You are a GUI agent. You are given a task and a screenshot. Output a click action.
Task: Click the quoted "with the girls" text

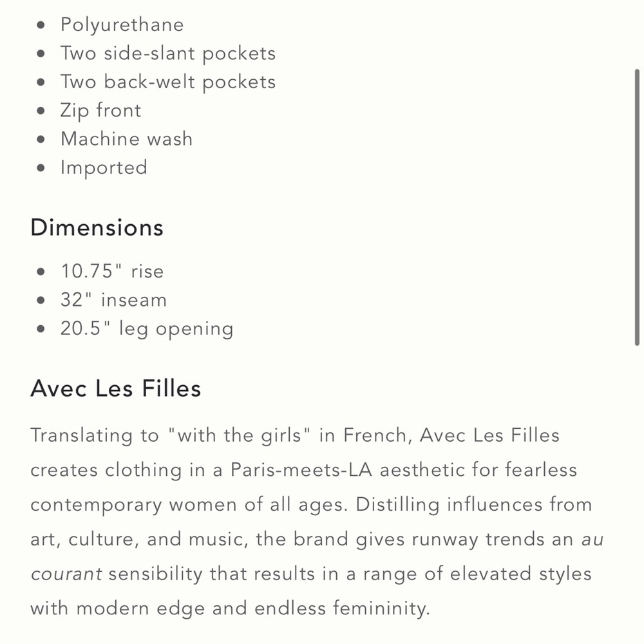pos(240,435)
